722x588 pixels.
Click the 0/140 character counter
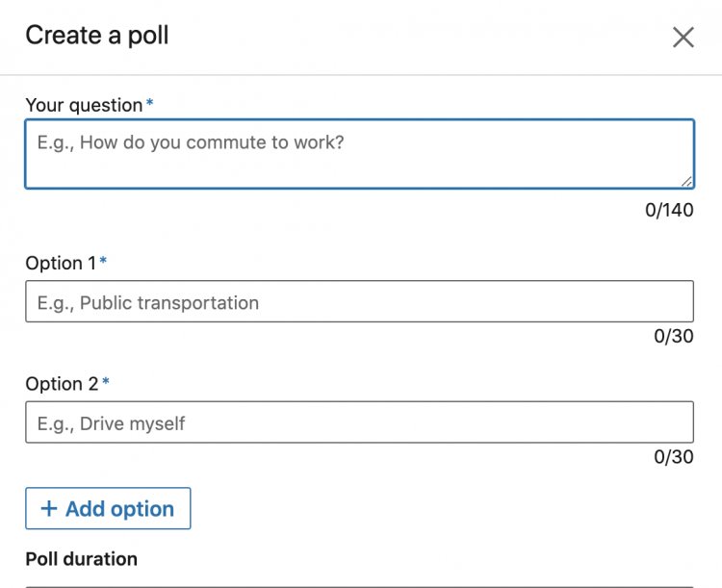[x=669, y=210]
